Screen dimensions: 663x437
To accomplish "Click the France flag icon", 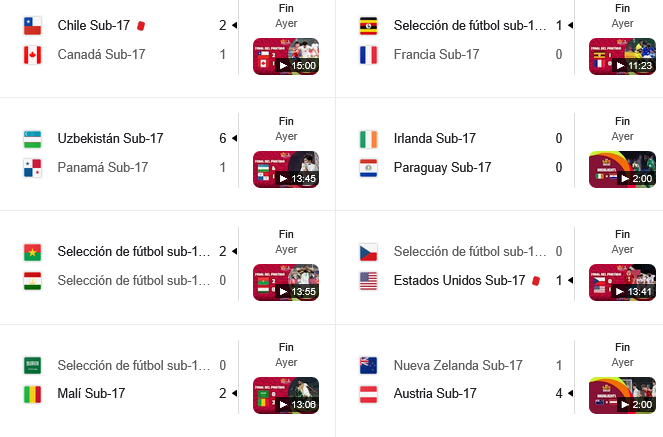I will pyautogui.click(x=368, y=54).
